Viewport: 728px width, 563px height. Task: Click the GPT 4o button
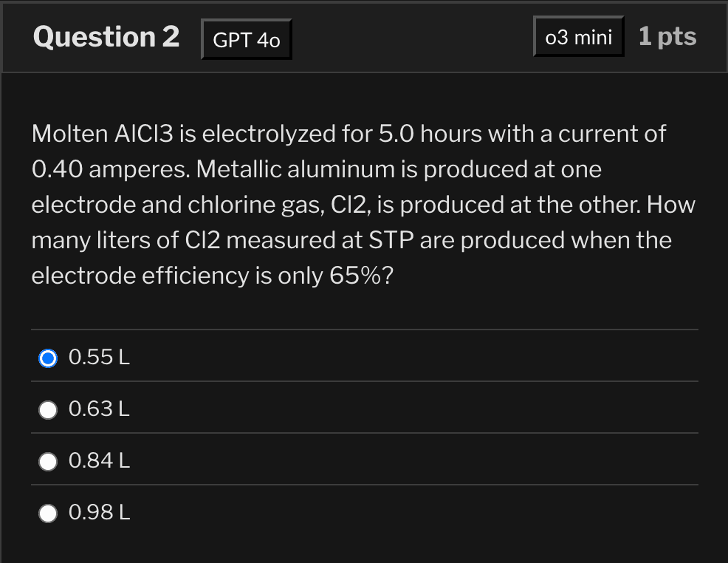[x=247, y=40]
